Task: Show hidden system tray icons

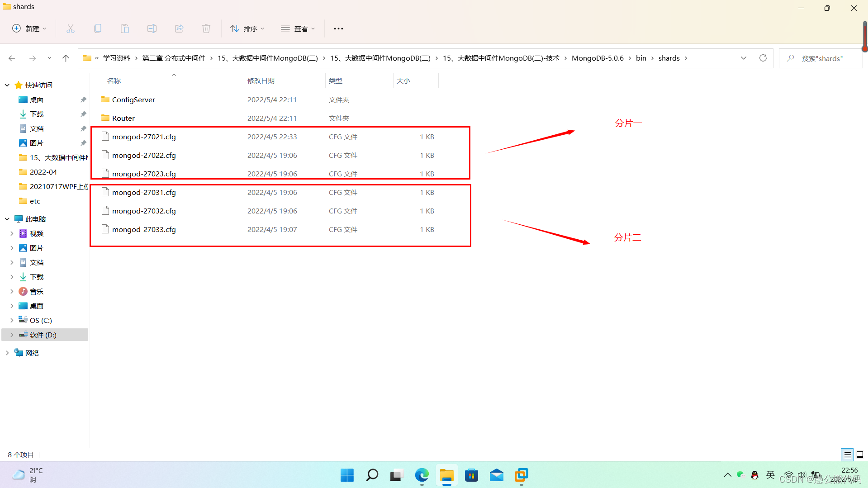Action: pyautogui.click(x=728, y=475)
